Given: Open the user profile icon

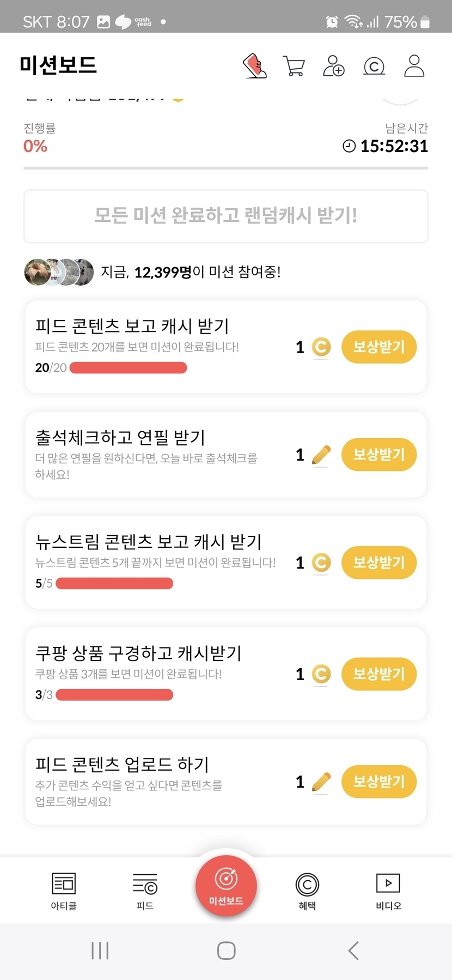Looking at the screenshot, I should (x=414, y=66).
